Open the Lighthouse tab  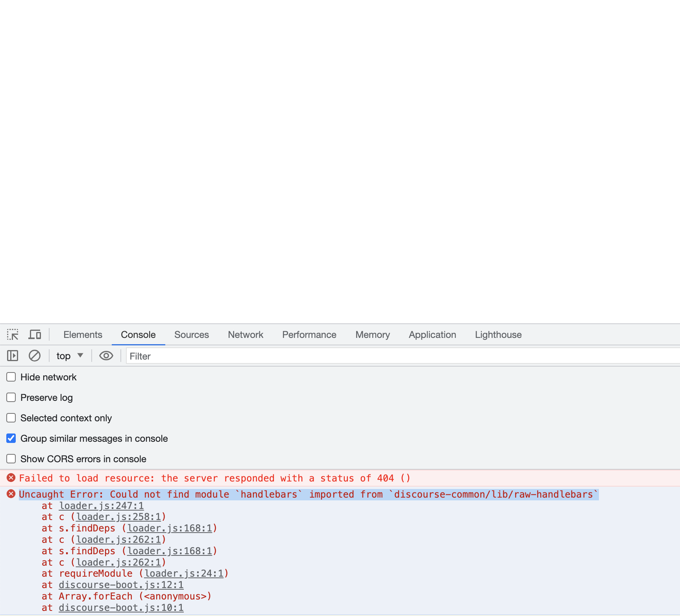(498, 335)
